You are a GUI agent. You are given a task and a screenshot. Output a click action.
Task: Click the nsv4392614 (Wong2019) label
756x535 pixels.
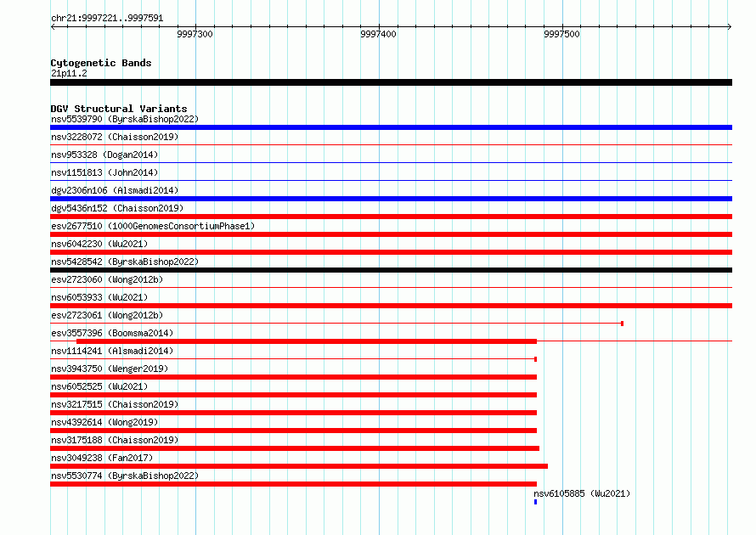pyautogui.click(x=104, y=422)
